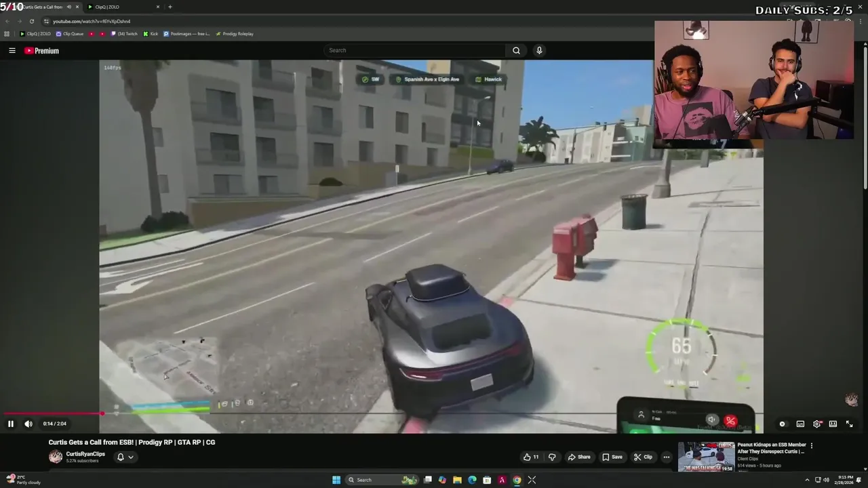Click the YouTube search magnifier button
The height and width of the screenshot is (488, 868).
[x=516, y=50]
